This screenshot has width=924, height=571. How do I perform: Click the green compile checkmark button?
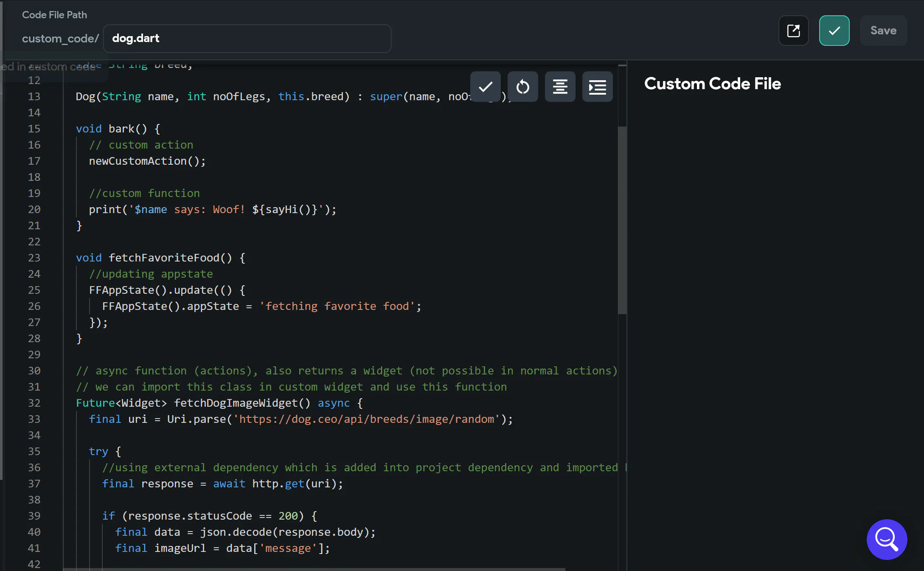[834, 31]
